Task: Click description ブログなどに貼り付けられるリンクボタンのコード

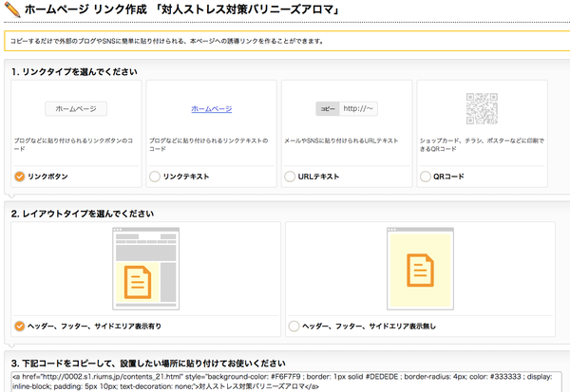Action: point(73,144)
